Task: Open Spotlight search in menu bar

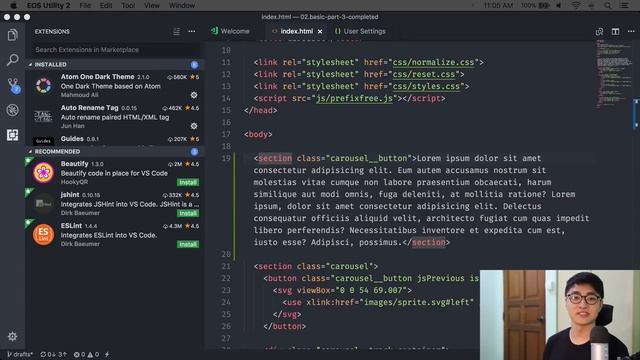Action: click(608, 5)
